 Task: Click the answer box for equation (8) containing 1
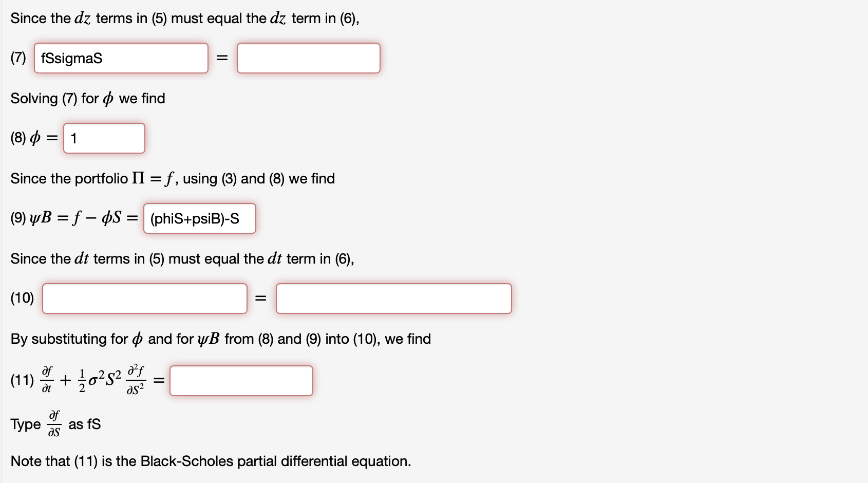pos(104,138)
